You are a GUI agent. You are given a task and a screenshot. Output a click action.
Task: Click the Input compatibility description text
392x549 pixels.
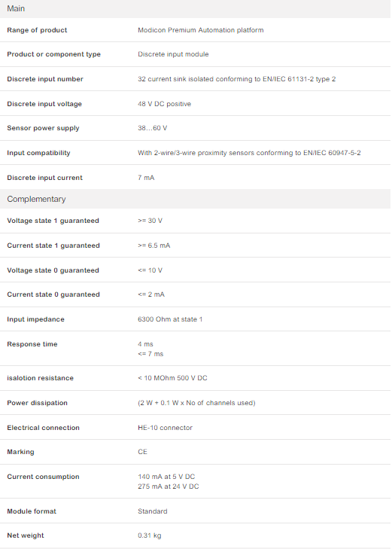(249, 153)
